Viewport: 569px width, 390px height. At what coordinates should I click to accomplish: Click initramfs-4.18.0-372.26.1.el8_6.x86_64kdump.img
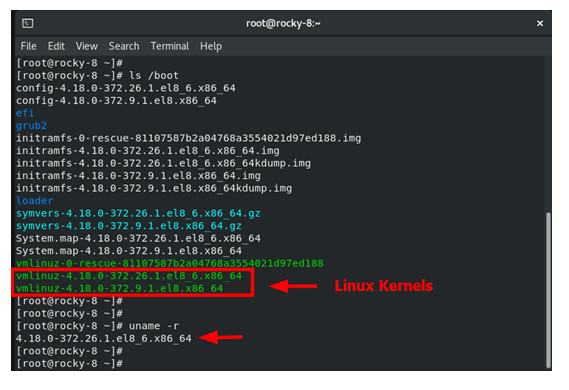click(163, 163)
